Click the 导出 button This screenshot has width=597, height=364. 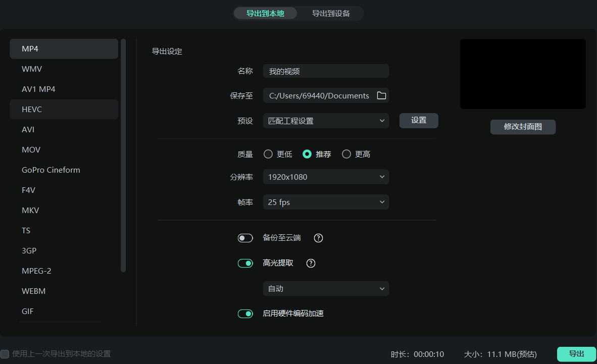click(x=576, y=354)
